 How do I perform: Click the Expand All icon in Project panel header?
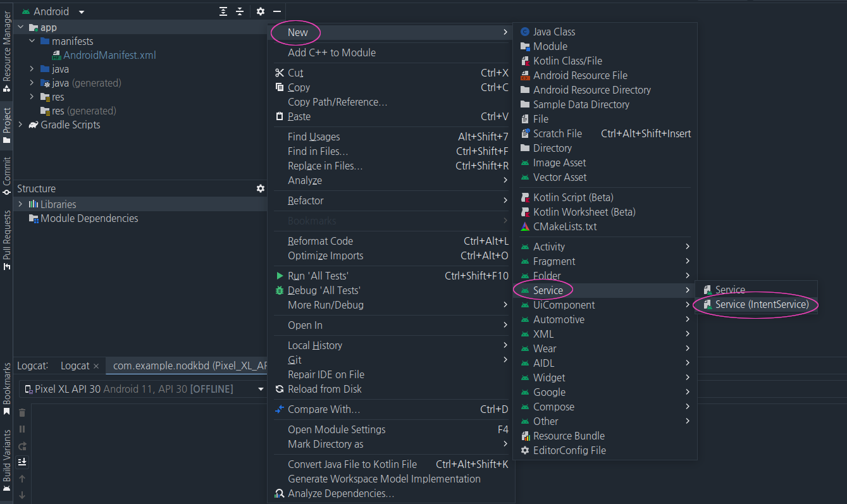point(223,11)
